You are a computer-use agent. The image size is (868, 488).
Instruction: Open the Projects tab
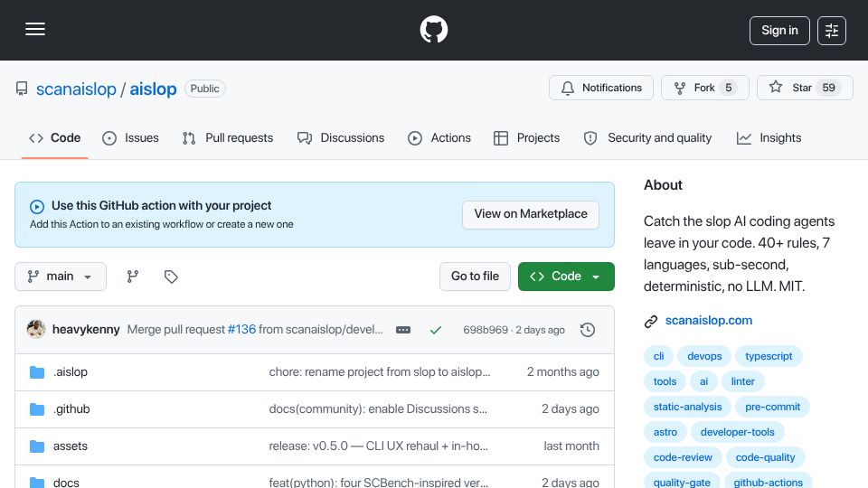point(526,137)
